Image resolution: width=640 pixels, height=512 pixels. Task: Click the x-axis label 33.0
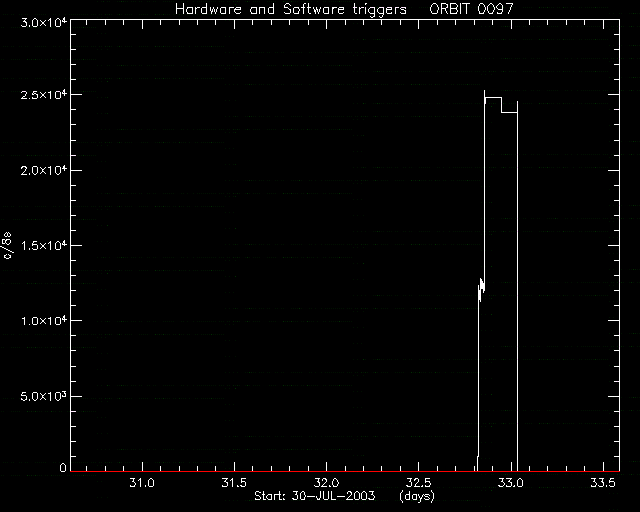point(511,483)
